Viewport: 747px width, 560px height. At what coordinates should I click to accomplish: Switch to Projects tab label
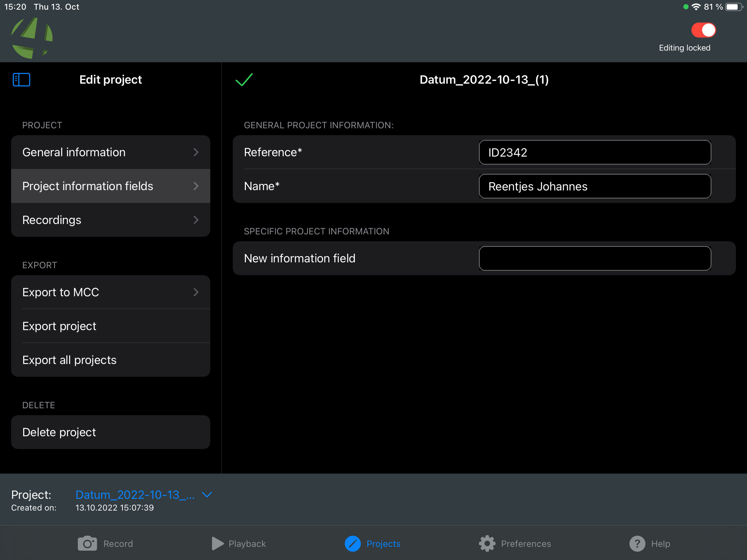coord(384,544)
